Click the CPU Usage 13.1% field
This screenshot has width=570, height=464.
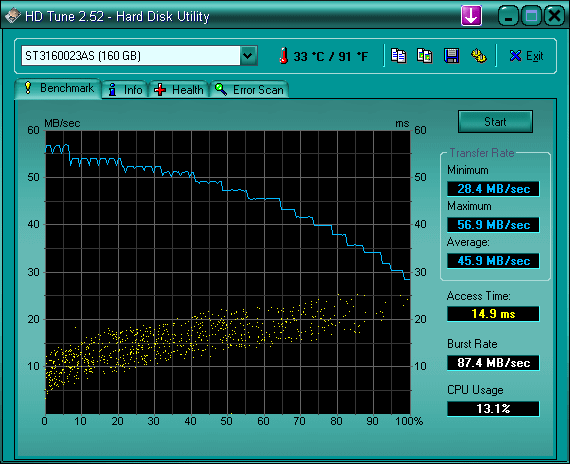coord(493,409)
